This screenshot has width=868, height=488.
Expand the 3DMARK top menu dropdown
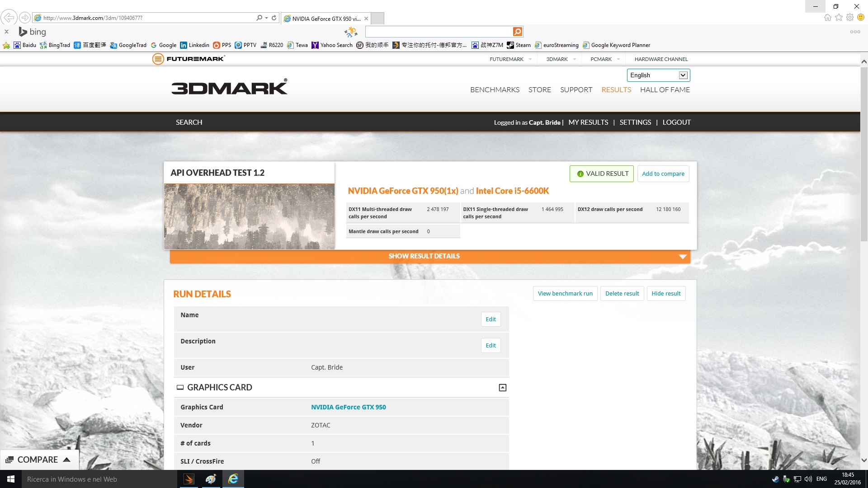[x=561, y=59]
